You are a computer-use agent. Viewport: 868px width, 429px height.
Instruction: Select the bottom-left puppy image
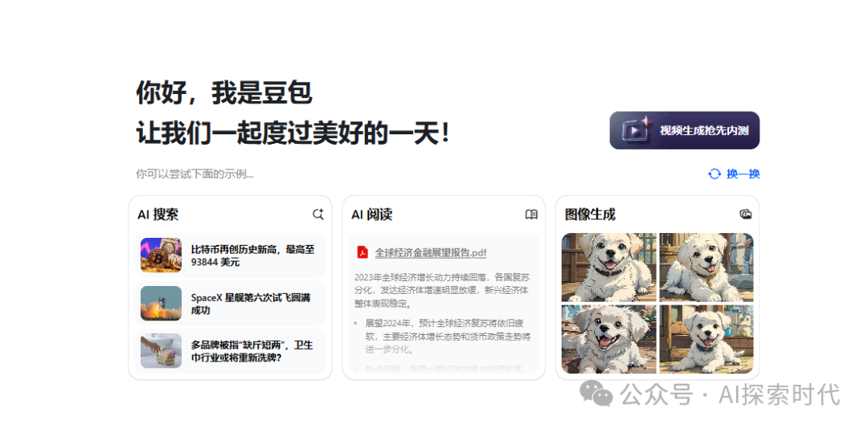(x=609, y=339)
